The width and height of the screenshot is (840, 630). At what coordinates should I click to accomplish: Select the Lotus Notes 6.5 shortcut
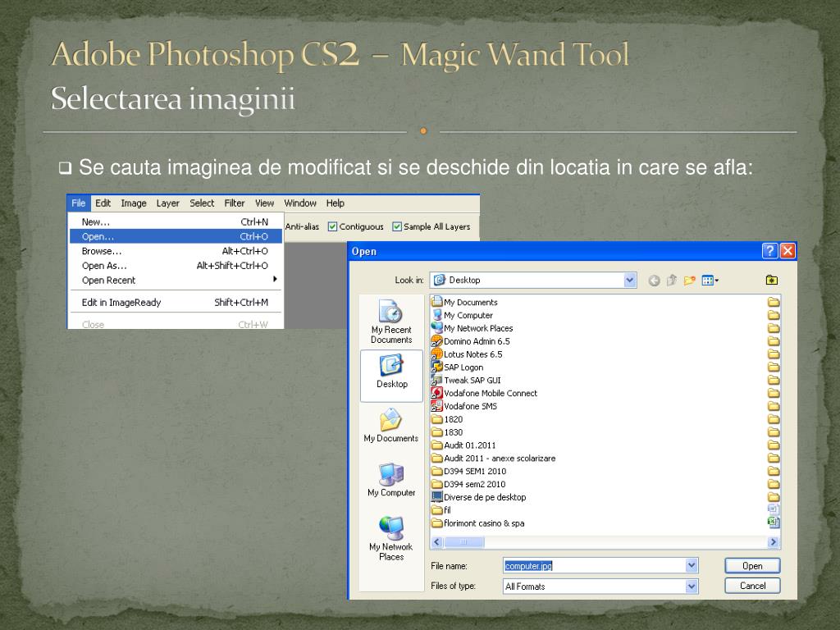click(x=467, y=354)
